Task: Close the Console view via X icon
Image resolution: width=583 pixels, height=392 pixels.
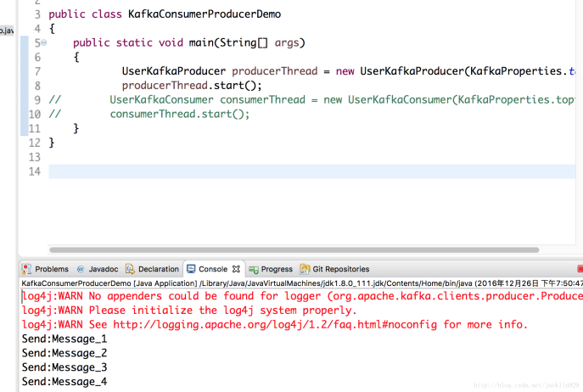Action: (x=236, y=269)
